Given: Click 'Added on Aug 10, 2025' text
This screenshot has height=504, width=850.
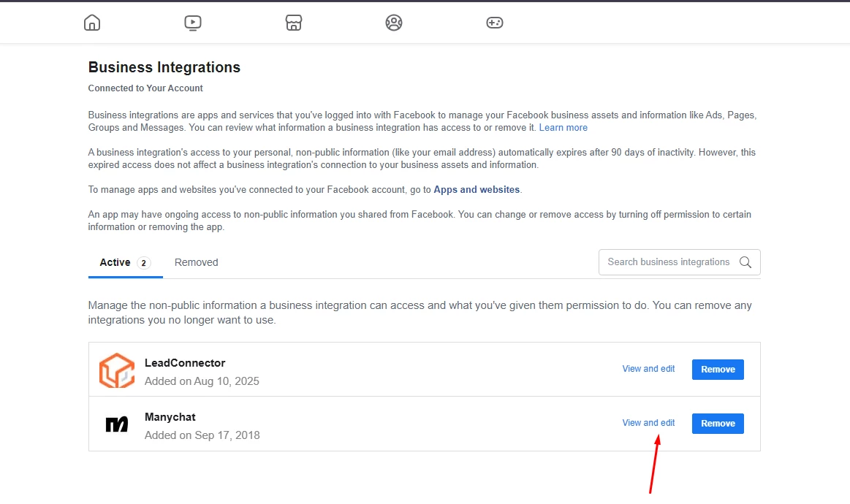Looking at the screenshot, I should [x=202, y=381].
